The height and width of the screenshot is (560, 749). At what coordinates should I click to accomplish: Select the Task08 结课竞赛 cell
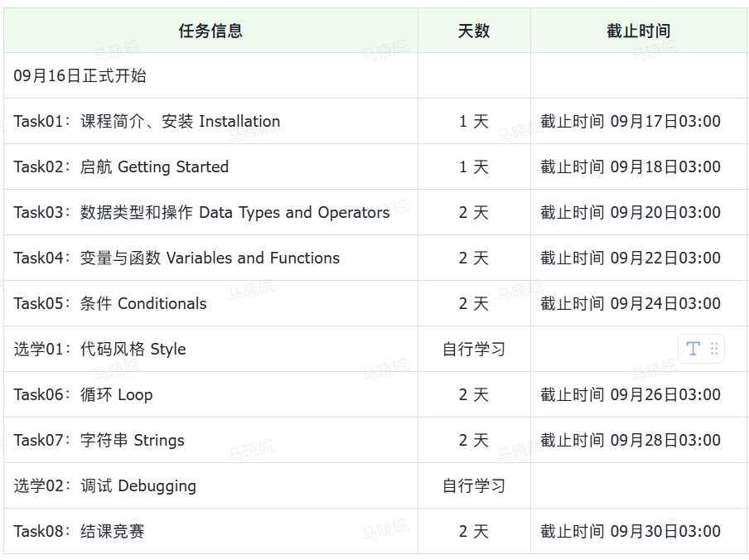[210, 531]
